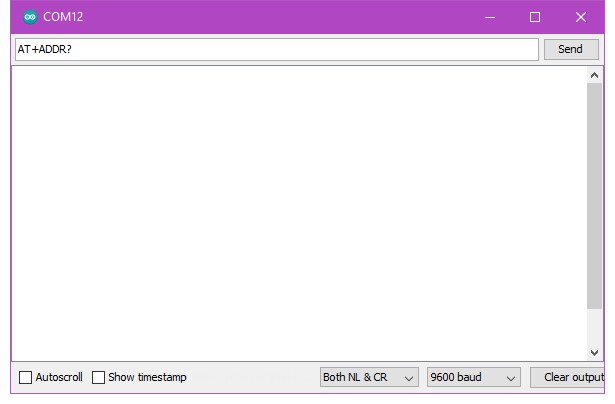Send the AT+ADDR? command
This screenshot has height=404, width=615.
[x=570, y=49]
